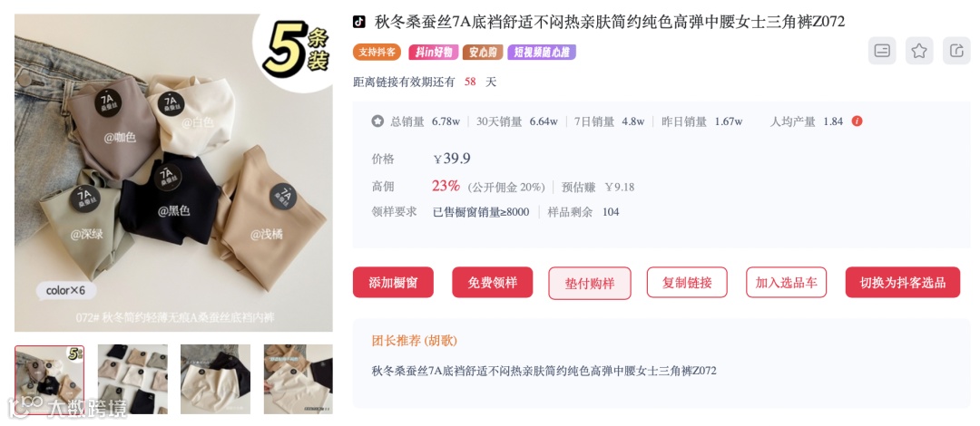The image size is (980, 426).
Task: Click the 支持抖客 orange tag
Action: pyautogui.click(x=377, y=52)
